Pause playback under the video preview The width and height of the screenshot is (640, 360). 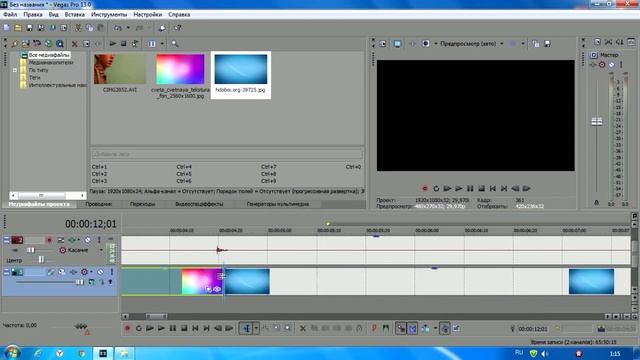[x=470, y=188]
